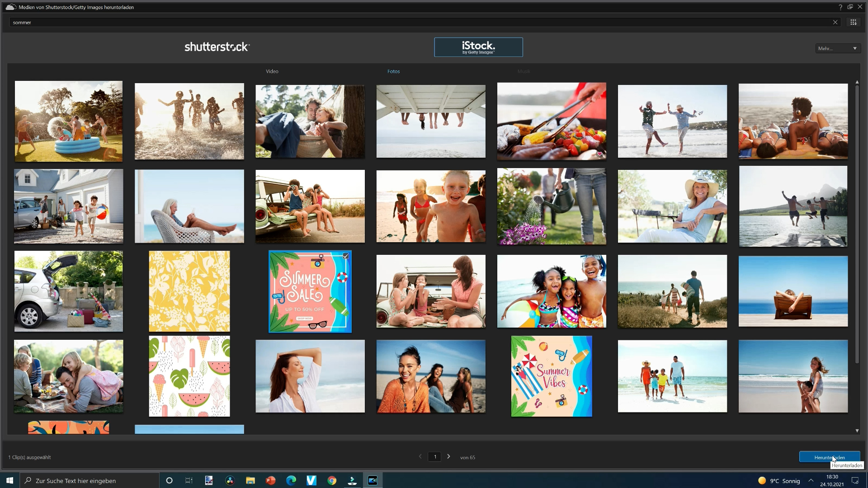The height and width of the screenshot is (488, 868).
Task: Uncheck the Summer Sale image checkbox
Action: [x=346, y=256]
